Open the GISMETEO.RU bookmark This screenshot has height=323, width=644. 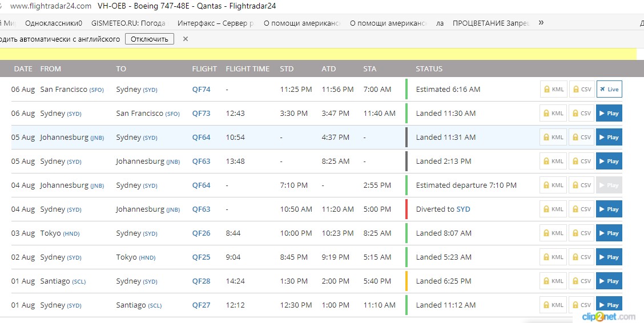click(x=130, y=23)
